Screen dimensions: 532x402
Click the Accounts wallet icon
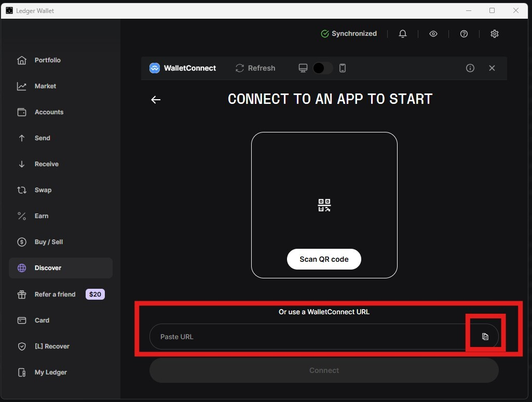[x=22, y=112]
